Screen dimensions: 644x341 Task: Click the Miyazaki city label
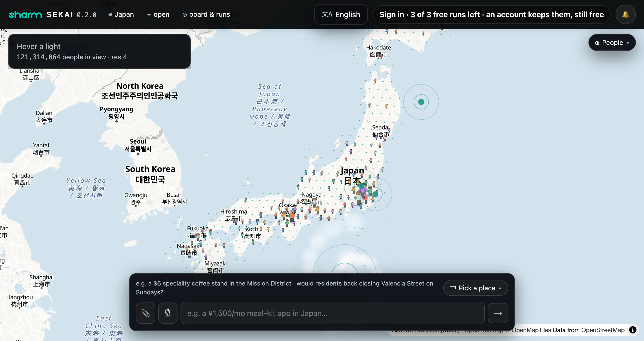pyautogui.click(x=216, y=267)
